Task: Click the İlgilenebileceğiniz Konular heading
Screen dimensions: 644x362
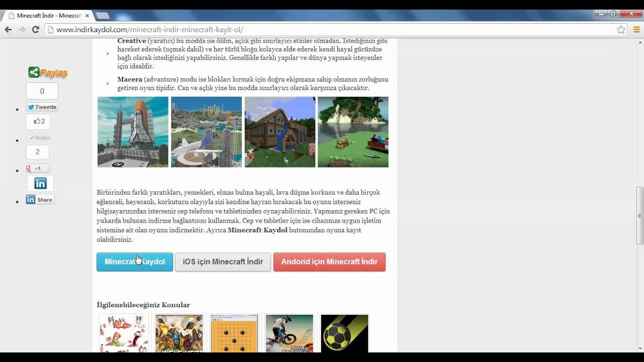Action: click(x=143, y=305)
